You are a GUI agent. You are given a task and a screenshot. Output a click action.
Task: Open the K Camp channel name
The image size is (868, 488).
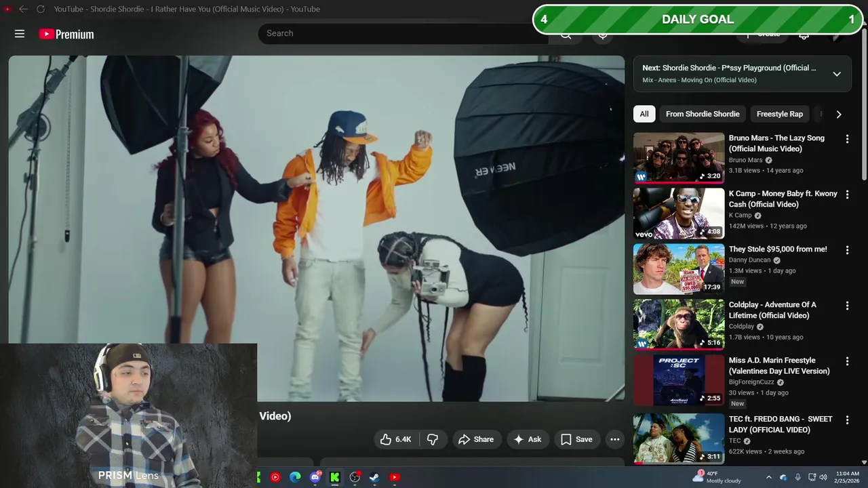[740, 216]
